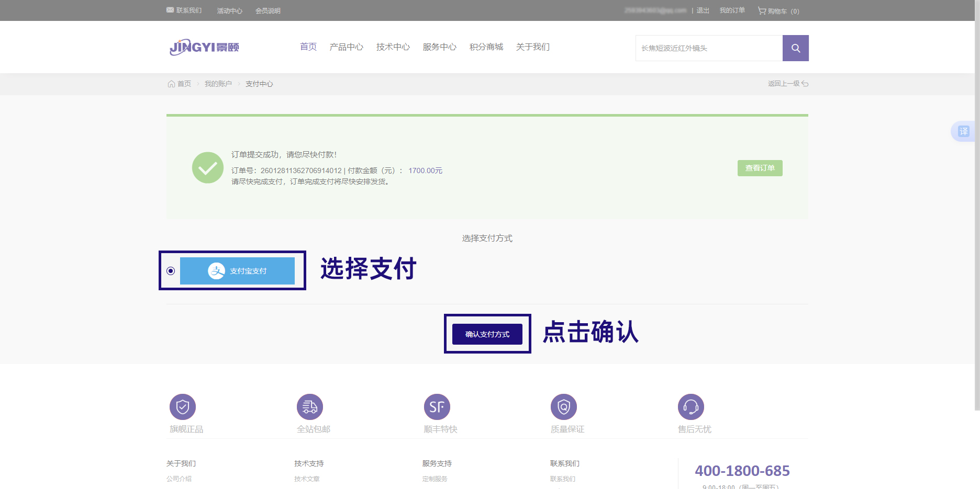The image size is (980, 489).
Task: Open the shopping cart icon
Action: pyautogui.click(x=762, y=10)
